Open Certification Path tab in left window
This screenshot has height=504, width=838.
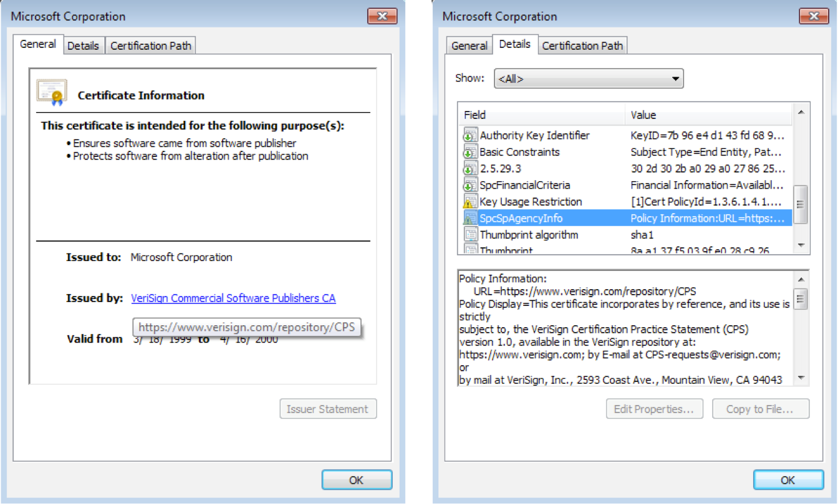point(151,45)
